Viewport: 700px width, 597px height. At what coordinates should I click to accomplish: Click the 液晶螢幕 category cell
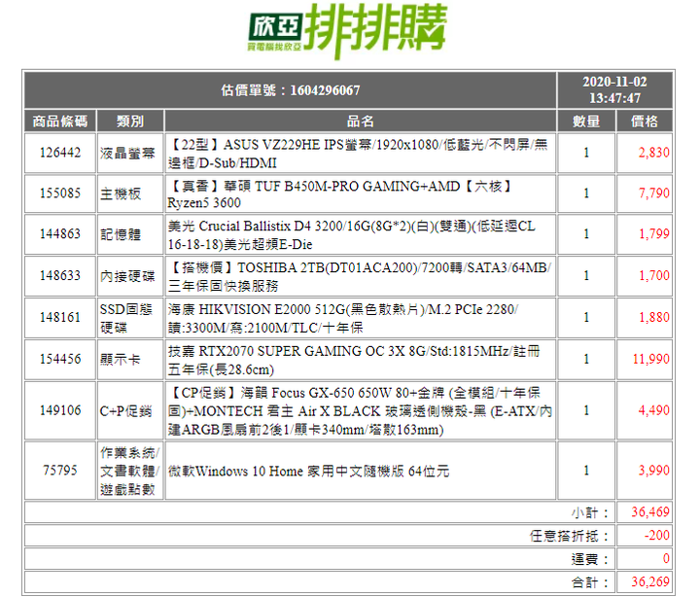[130, 154]
